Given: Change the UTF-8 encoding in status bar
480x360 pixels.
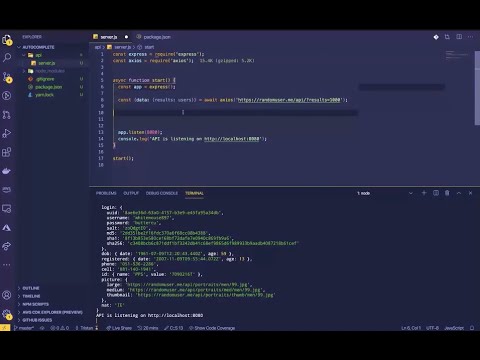Looking at the screenshot, I should pos(432,328).
